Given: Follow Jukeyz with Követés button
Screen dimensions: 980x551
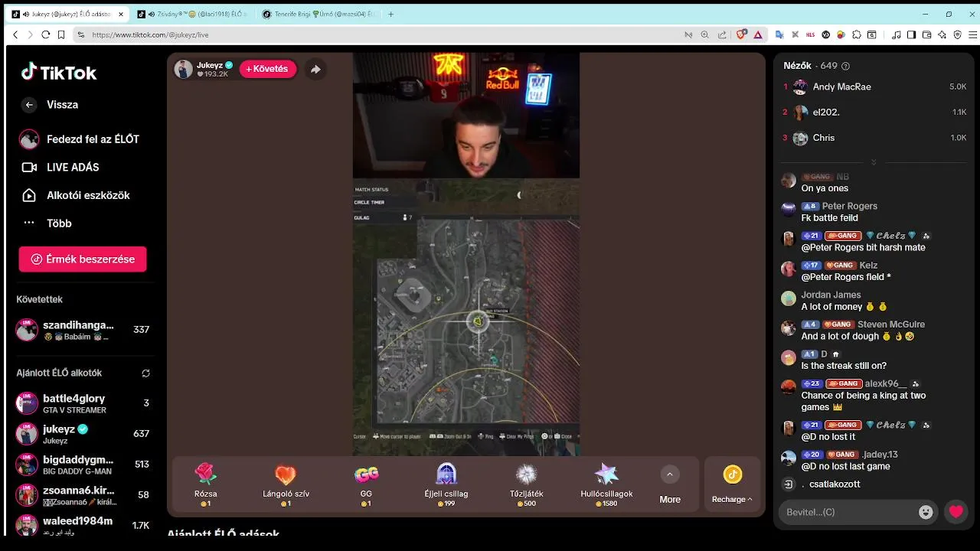Looking at the screenshot, I should 267,69.
